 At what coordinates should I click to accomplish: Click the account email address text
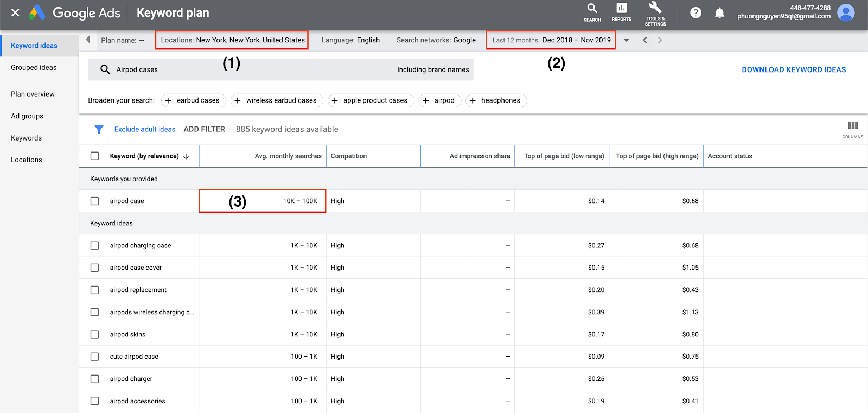(x=784, y=16)
